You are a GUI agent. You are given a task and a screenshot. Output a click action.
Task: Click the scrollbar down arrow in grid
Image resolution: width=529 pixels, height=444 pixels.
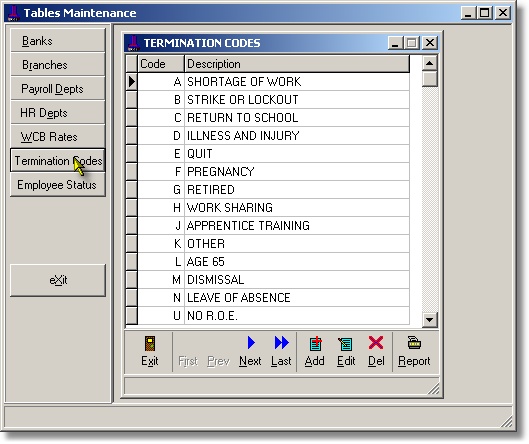430,319
